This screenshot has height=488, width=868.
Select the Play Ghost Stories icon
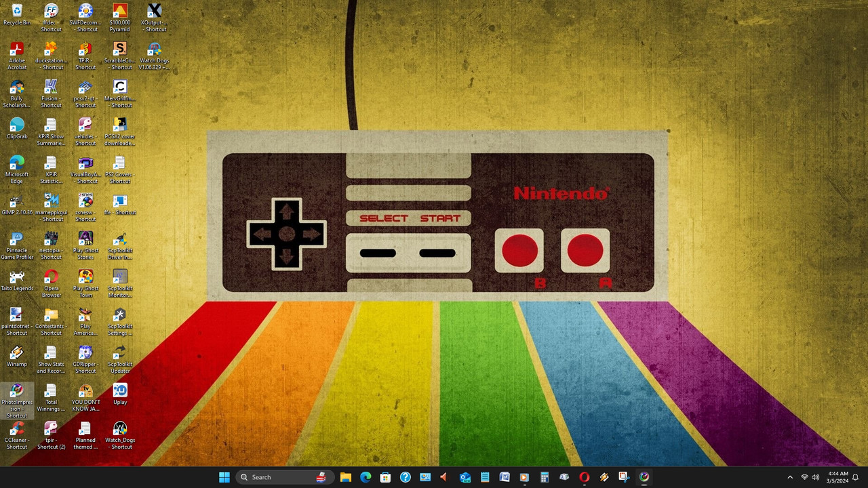click(x=85, y=245)
